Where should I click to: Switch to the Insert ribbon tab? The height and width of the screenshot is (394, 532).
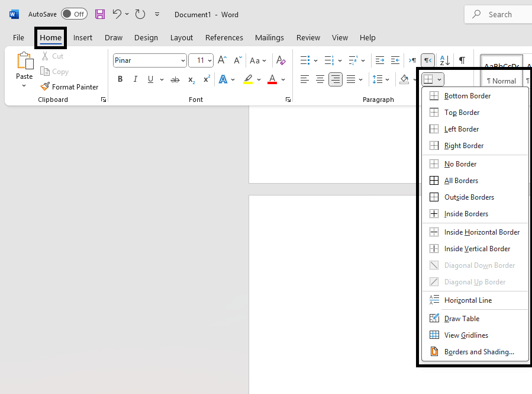coord(83,37)
